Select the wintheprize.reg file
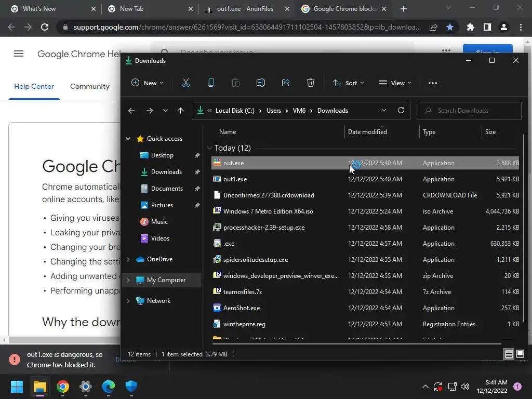532x399 pixels. [x=365, y=324]
